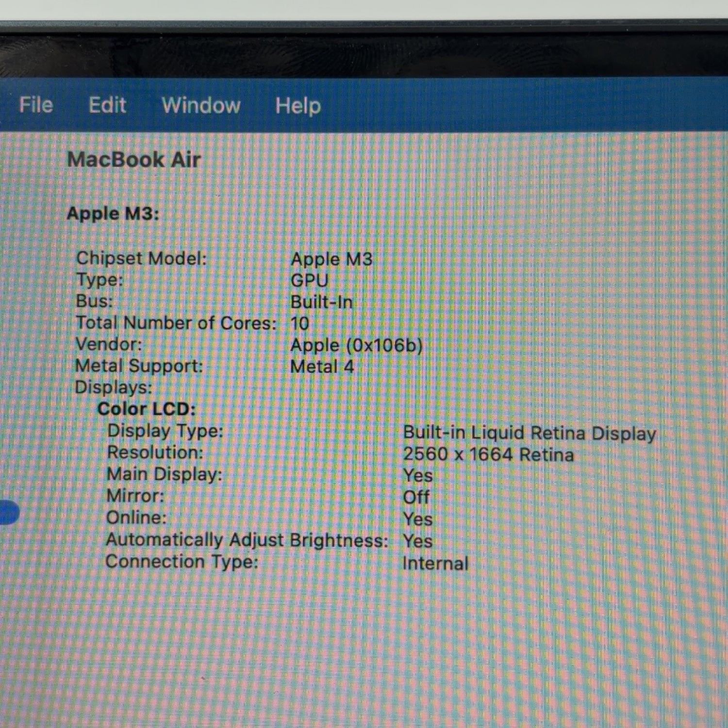Open the Window menu
This screenshot has height=728, width=728.
point(201,105)
